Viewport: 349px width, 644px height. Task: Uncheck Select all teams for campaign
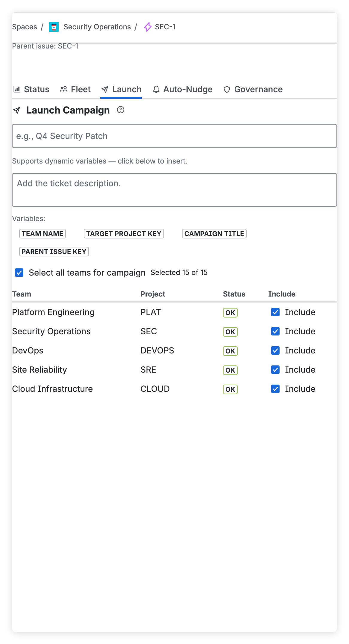(x=19, y=273)
